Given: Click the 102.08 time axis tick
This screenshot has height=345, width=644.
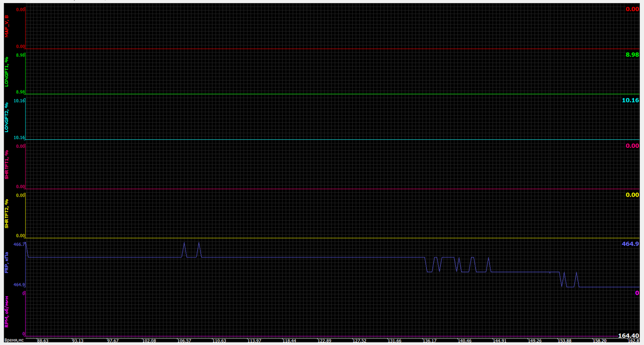Looking at the screenshot, I should [149, 340].
